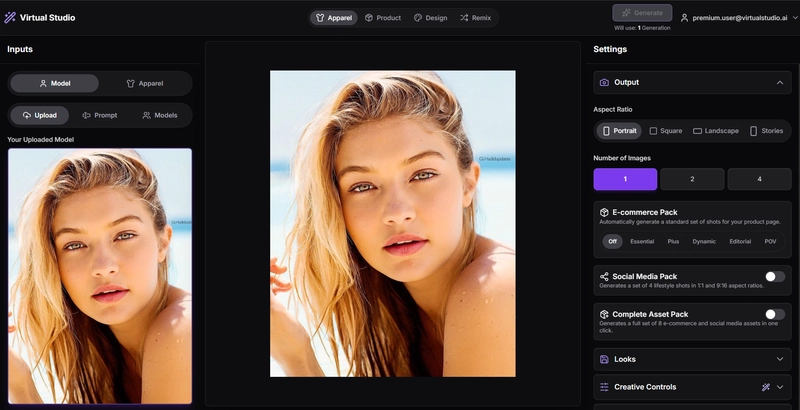Set E-commerce Pack to Editorial

(740, 242)
